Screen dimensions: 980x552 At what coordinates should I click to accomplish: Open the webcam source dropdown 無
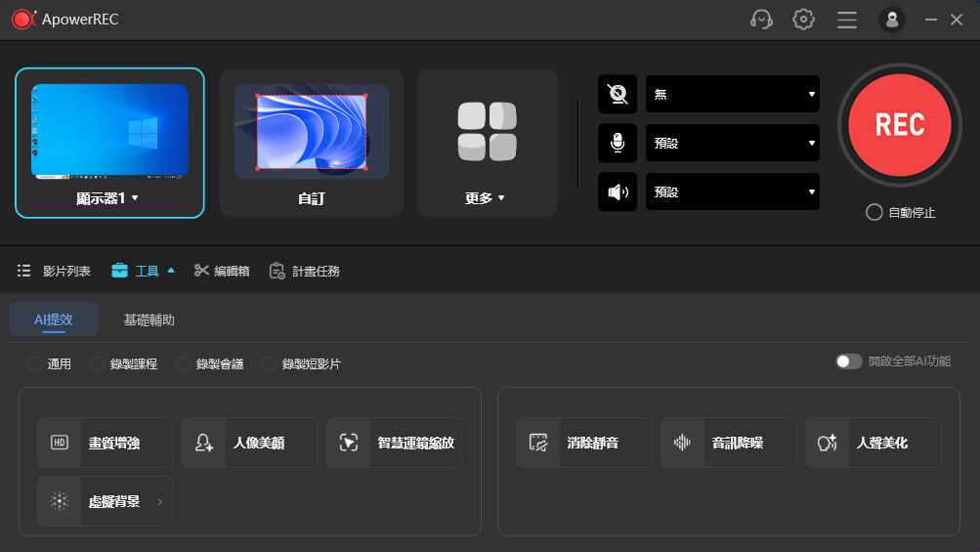click(x=733, y=95)
